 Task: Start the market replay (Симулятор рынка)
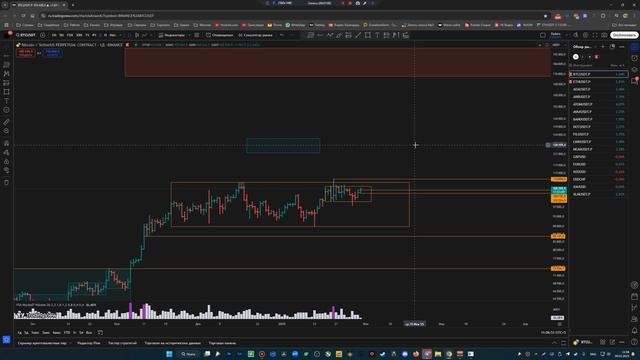[x=255, y=35]
